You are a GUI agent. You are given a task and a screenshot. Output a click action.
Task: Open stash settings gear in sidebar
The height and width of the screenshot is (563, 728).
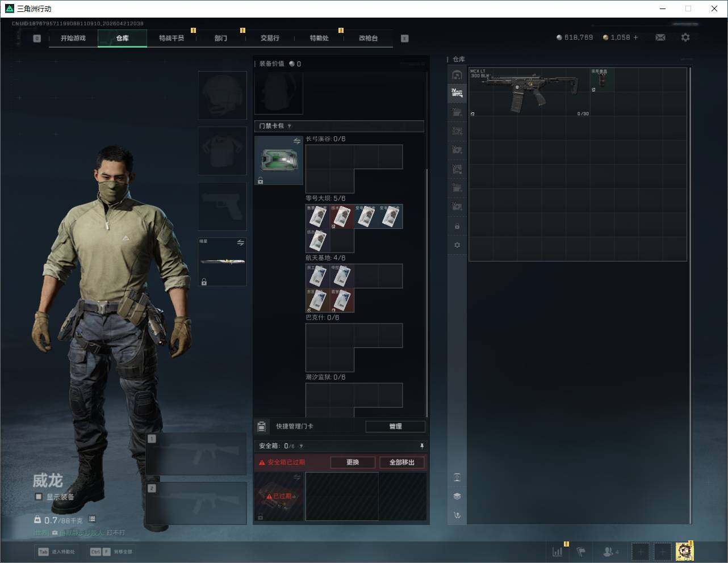pos(457,245)
